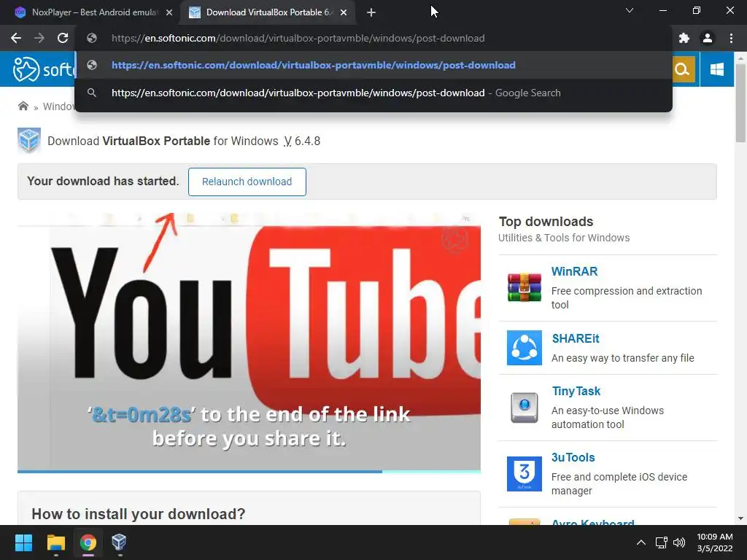Open the Chrome three-dot menu

point(731,38)
